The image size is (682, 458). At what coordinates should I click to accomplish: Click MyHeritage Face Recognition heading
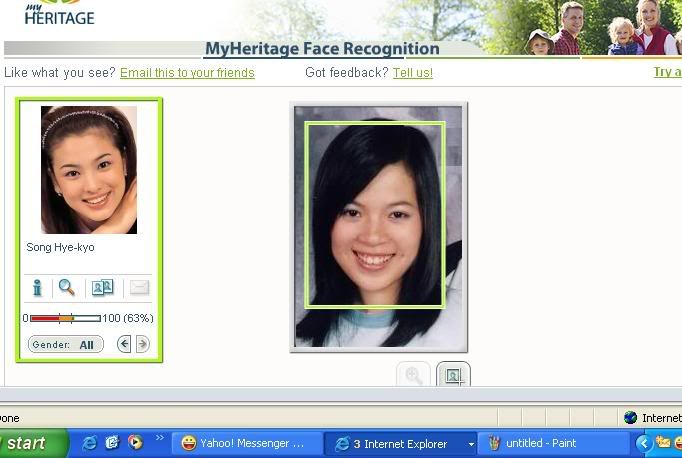pos(322,49)
